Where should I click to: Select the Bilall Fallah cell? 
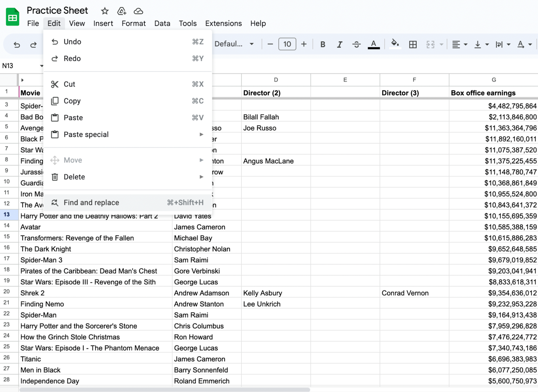click(276, 117)
